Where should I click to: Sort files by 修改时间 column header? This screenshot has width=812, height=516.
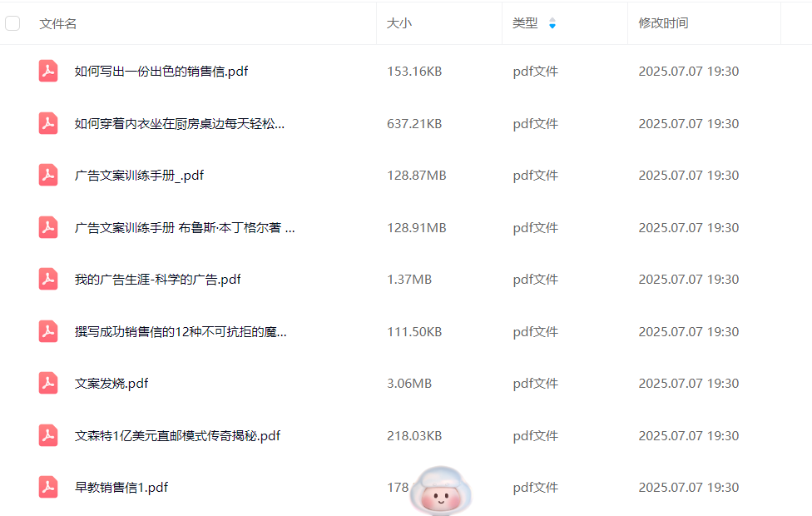[x=663, y=23]
